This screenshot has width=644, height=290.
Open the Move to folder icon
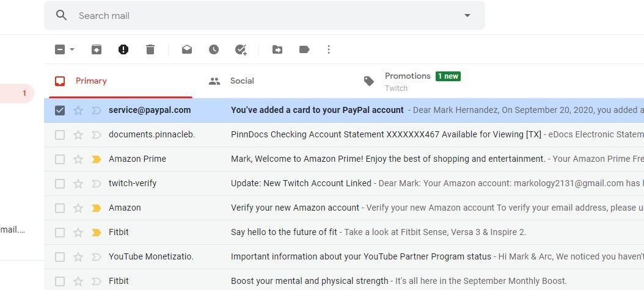pos(277,49)
